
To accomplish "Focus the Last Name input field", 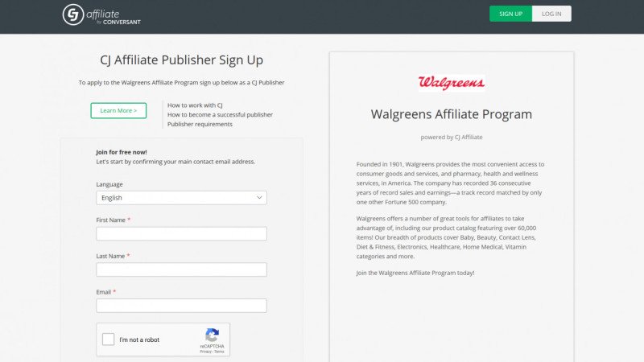I will (x=182, y=269).
